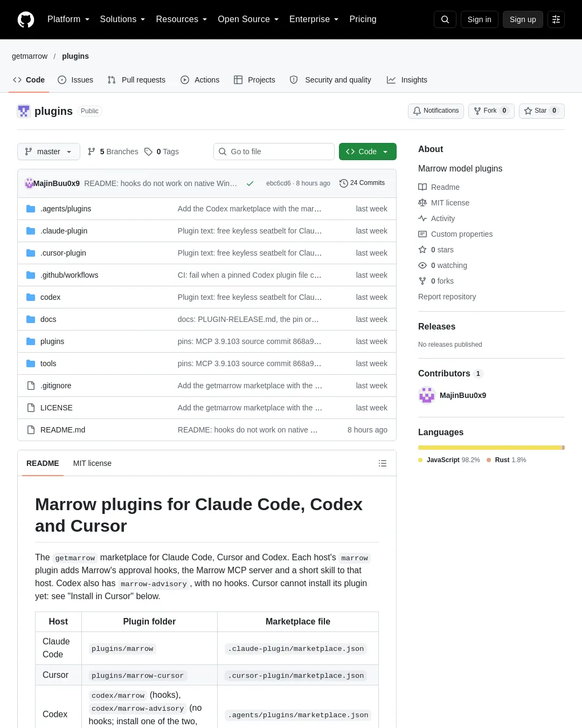Switch to the Pull requests tab

pyautogui.click(x=136, y=80)
